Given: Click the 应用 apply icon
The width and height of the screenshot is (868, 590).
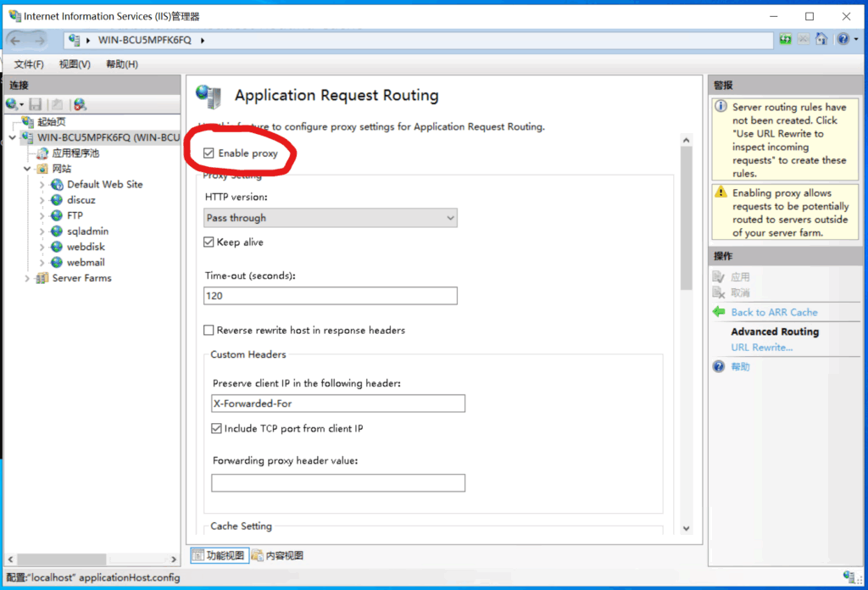Looking at the screenshot, I should (719, 276).
